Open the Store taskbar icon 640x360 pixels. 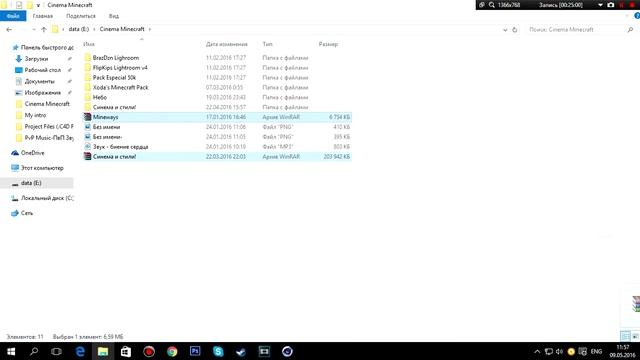tap(126, 351)
